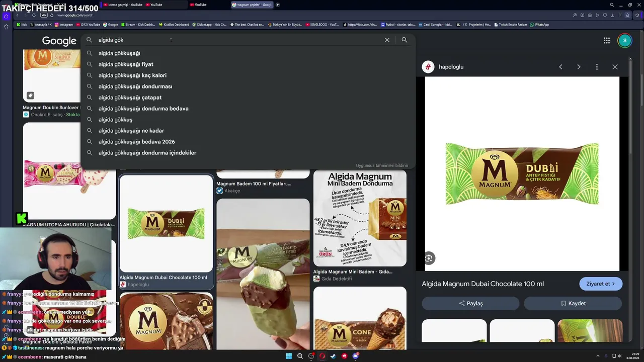The height and width of the screenshot is (362, 644).
Task: Open the WhatsApp bookmark
Action: [539, 25]
